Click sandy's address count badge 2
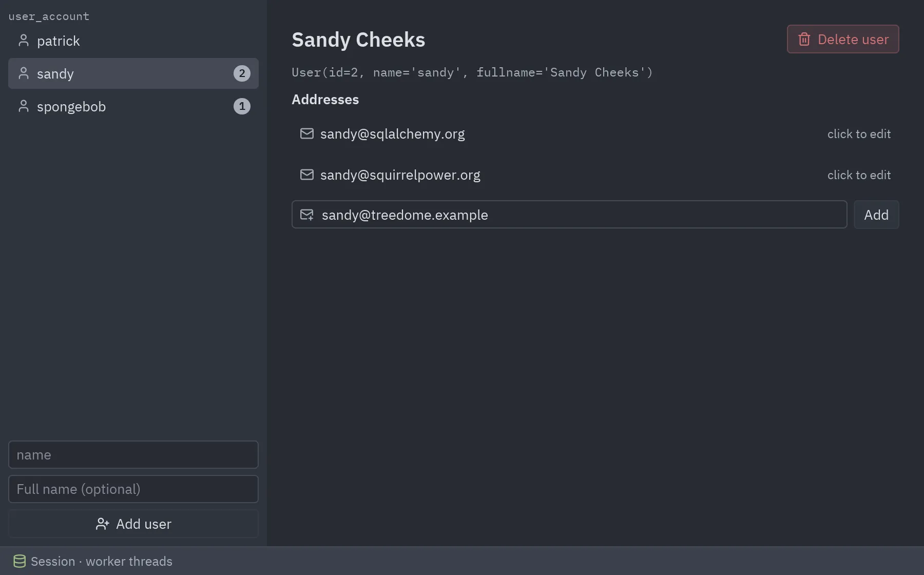Image resolution: width=924 pixels, height=575 pixels. pos(242,73)
